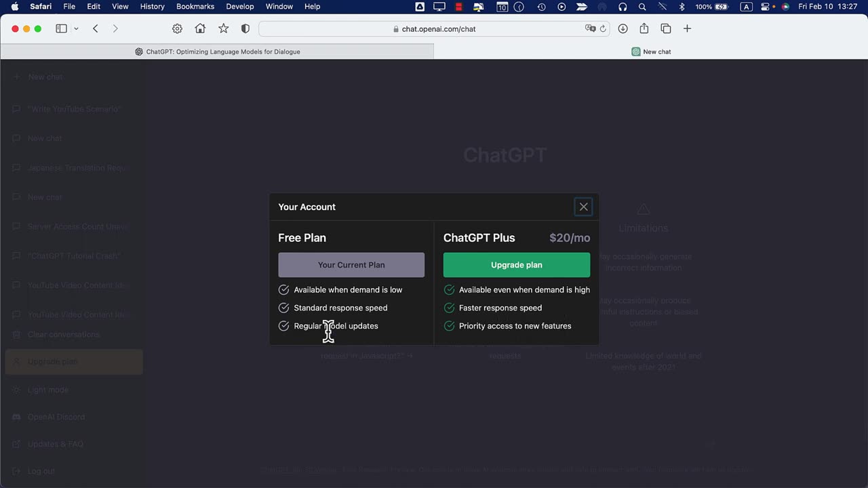
Task: Click the dimmed Upgrade plan sidebar item
Action: [x=74, y=362]
